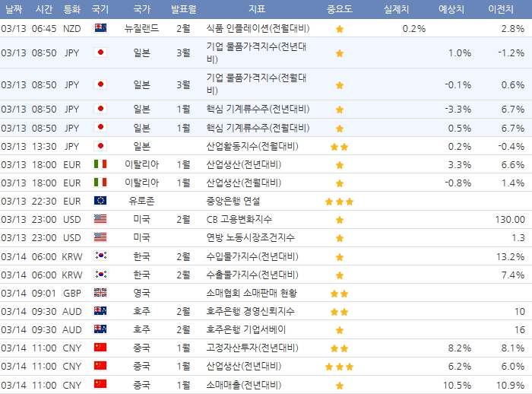Click China flag in 소매매출 row
This screenshot has height=394, width=532.
coord(100,384)
